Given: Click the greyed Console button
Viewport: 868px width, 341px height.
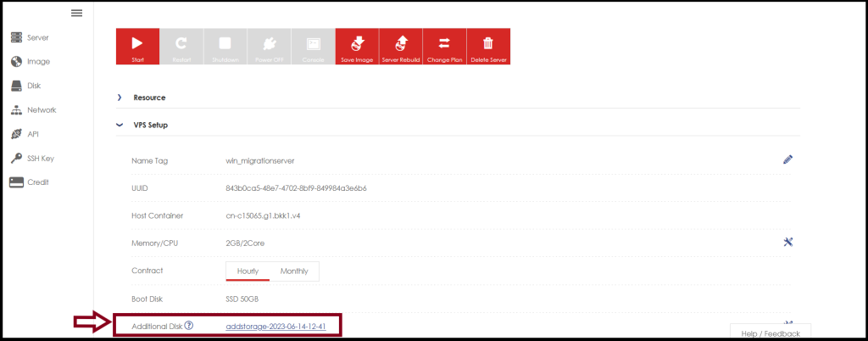Looking at the screenshot, I should [x=314, y=47].
